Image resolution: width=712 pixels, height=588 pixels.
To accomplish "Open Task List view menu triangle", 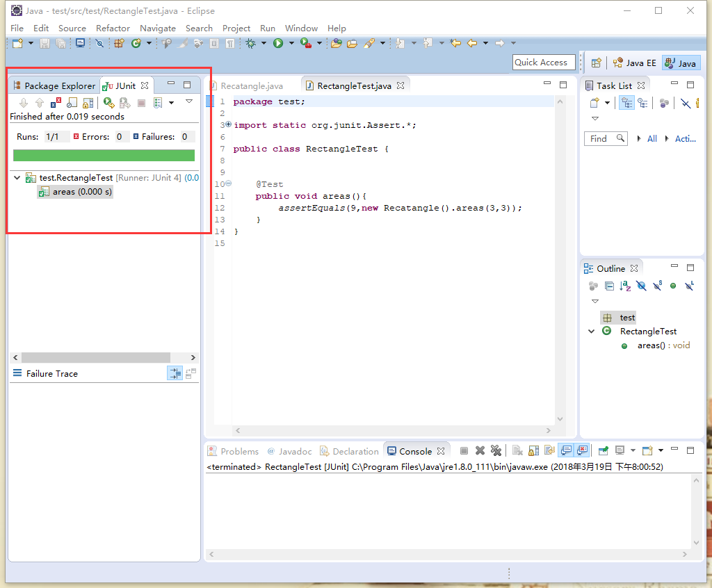I will point(595,119).
